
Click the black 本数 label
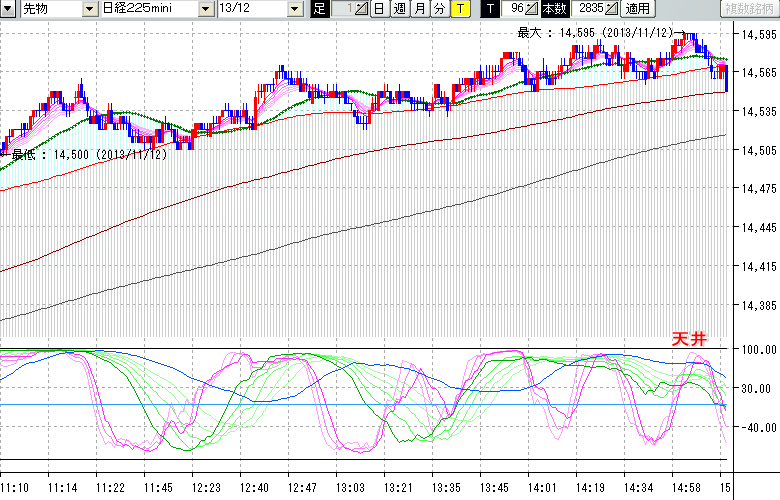pos(557,9)
